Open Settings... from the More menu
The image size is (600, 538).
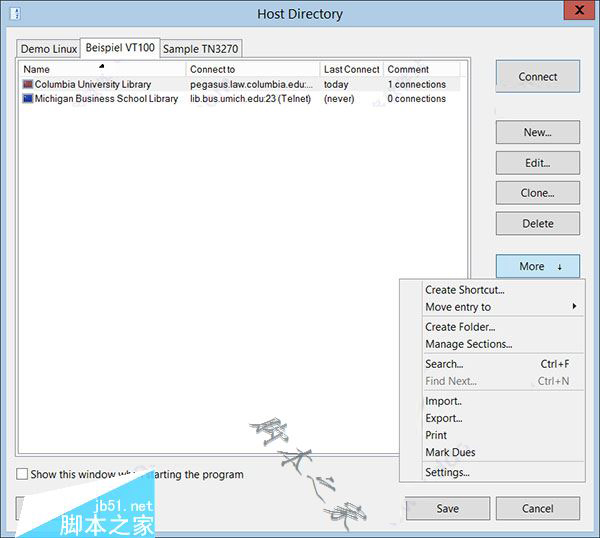447,472
